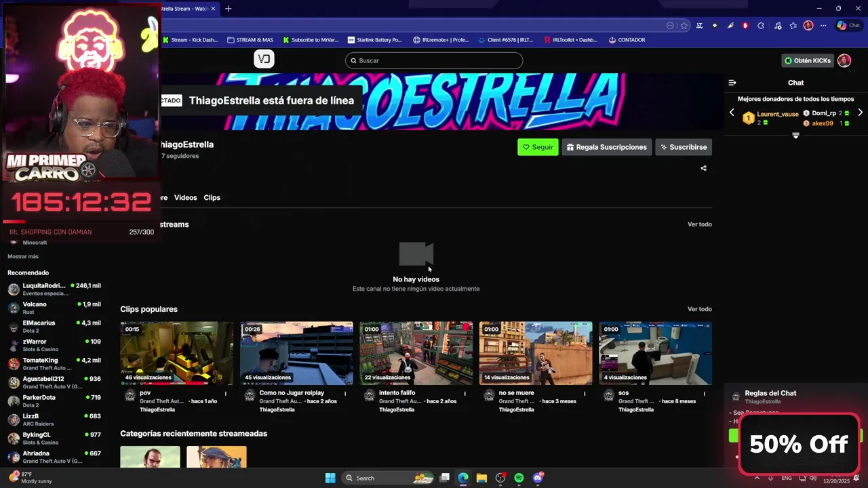Click Domi_rp donor name
The height and width of the screenshot is (488, 868).
point(824,113)
